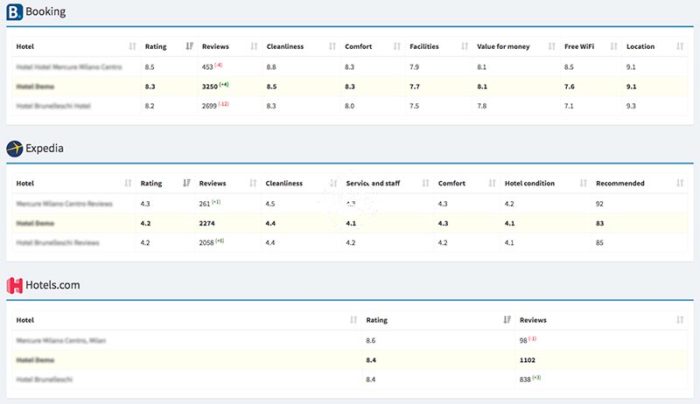This screenshot has width=700, height=404.
Task: Sort Expedia table by Hotel condition icon
Action: pos(583,183)
